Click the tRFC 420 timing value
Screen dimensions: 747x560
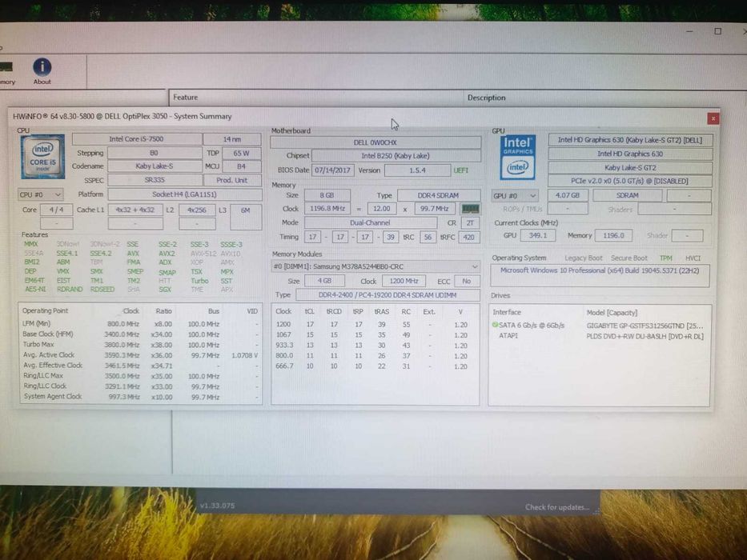468,237
